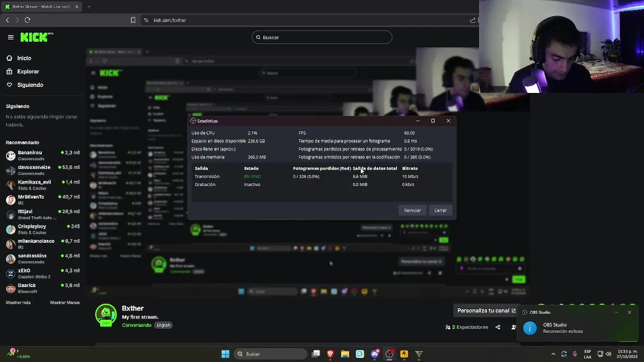
Task: Open Discord from the taskbar
Action: point(374,354)
